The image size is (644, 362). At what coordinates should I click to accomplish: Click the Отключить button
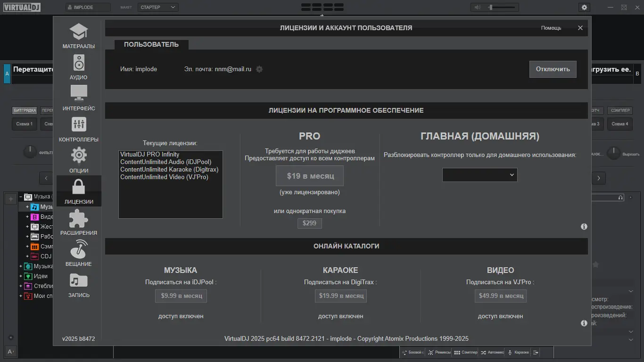point(553,69)
